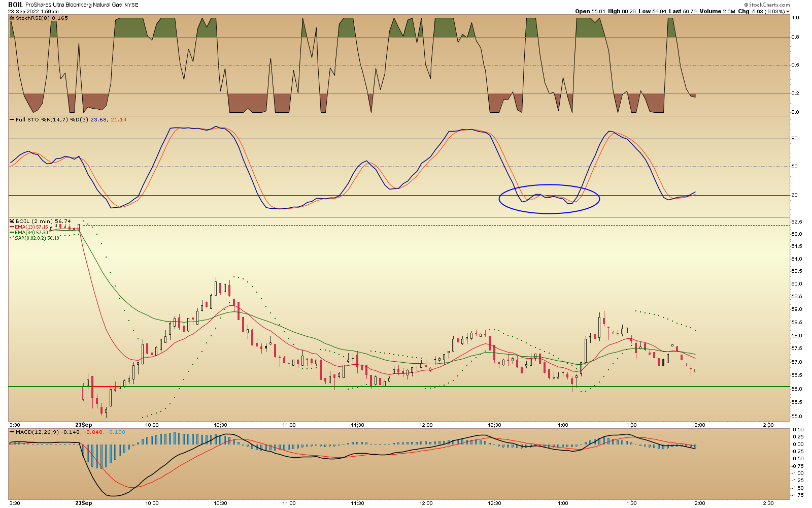Click the 60.0 price axis label
Screen dimensions: 812x508
(797, 283)
